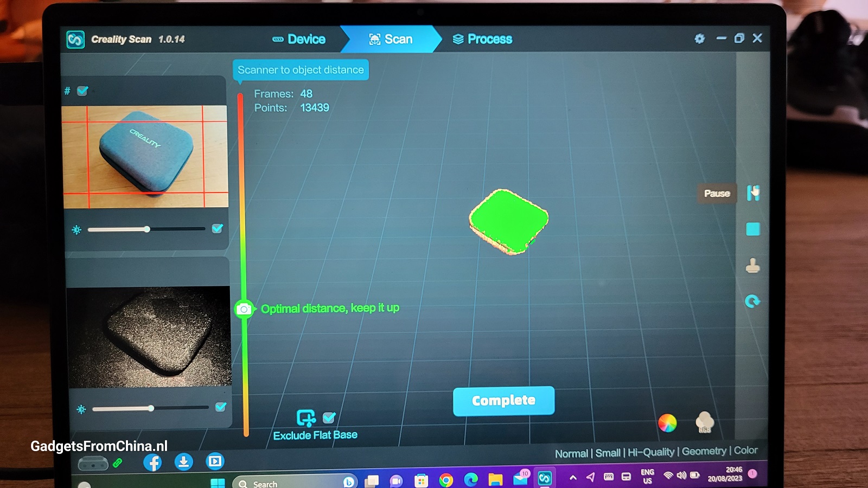Image resolution: width=868 pixels, height=488 pixels.
Task: Click the color wheel texture icon
Action: (x=667, y=423)
